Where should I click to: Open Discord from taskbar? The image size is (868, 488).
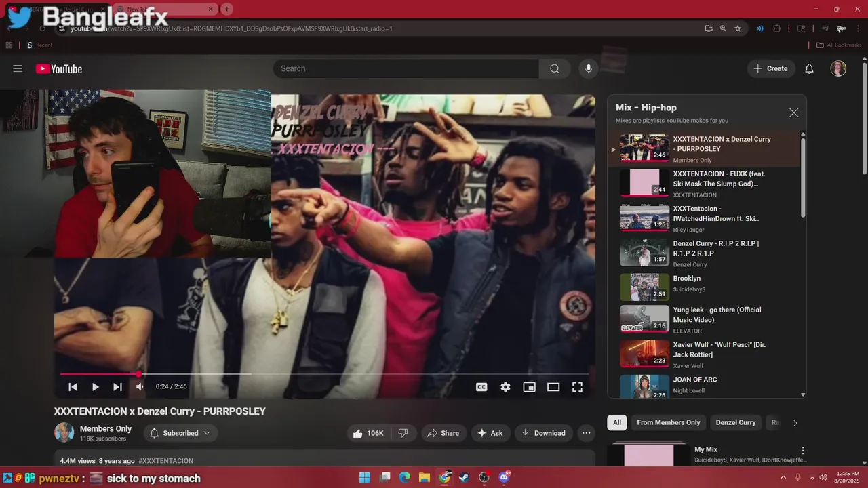[x=504, y=477]
